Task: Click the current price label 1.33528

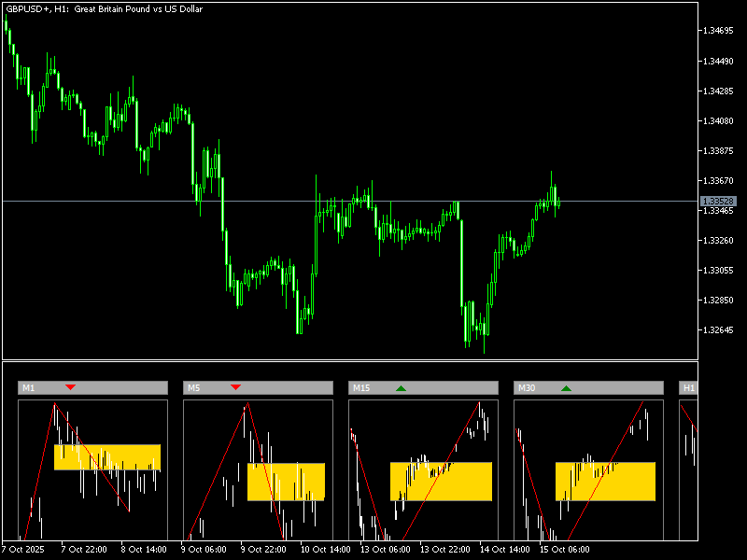Action: tap(718, 201)
